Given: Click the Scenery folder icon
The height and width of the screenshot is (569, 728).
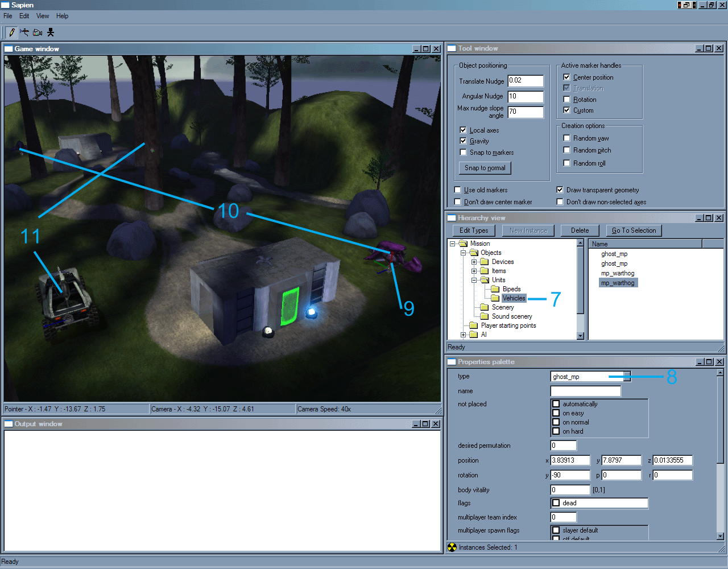Looking at the screenshot, I should tap(485, 307).
